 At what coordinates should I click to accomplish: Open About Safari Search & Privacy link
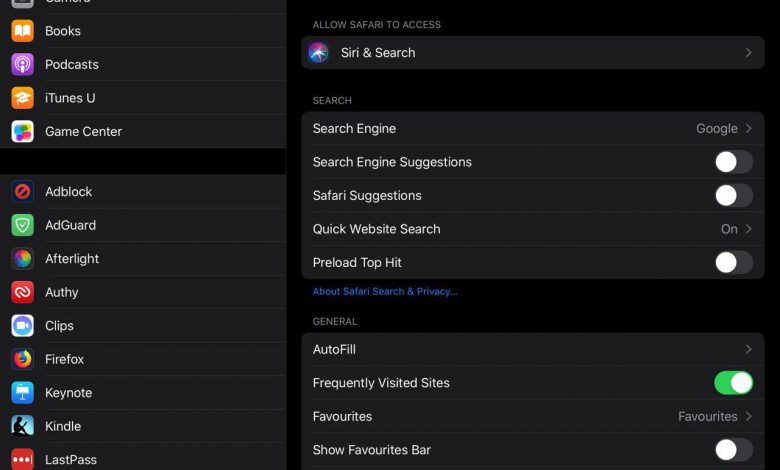pos(385,292)
